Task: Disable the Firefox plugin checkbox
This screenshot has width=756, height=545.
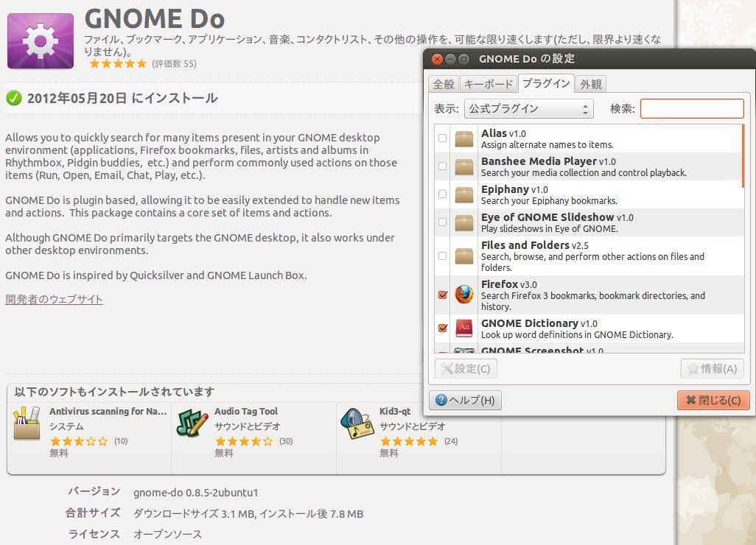Action: (x=442, y=295)
